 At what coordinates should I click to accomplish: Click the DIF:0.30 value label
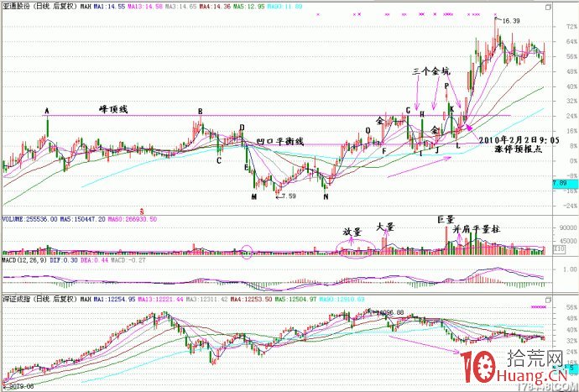(63, 260)
